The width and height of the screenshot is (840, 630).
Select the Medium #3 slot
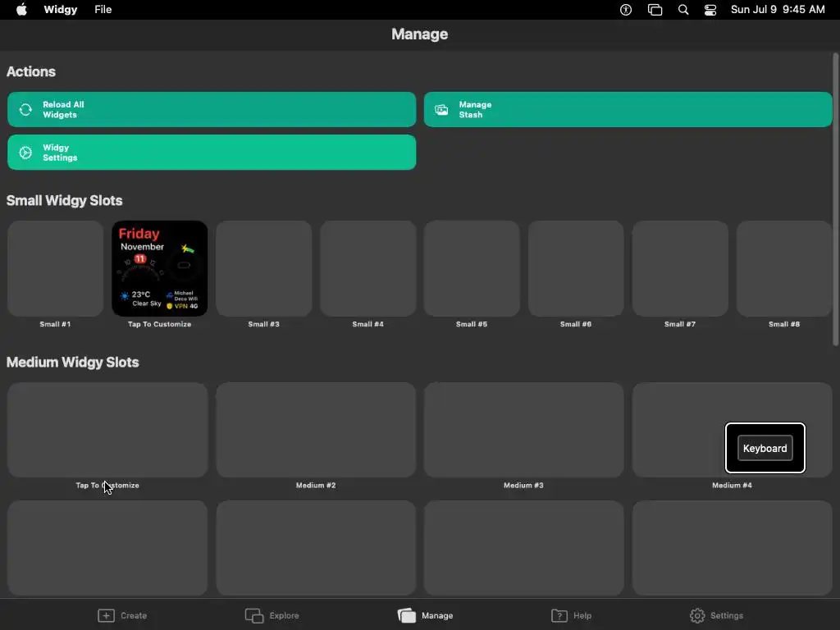(524, 430)
